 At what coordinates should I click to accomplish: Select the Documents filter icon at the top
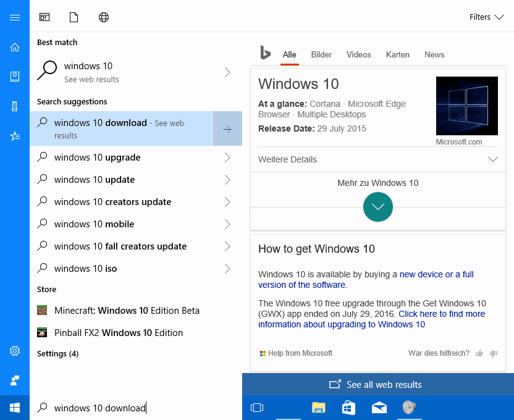coord(74,17)
